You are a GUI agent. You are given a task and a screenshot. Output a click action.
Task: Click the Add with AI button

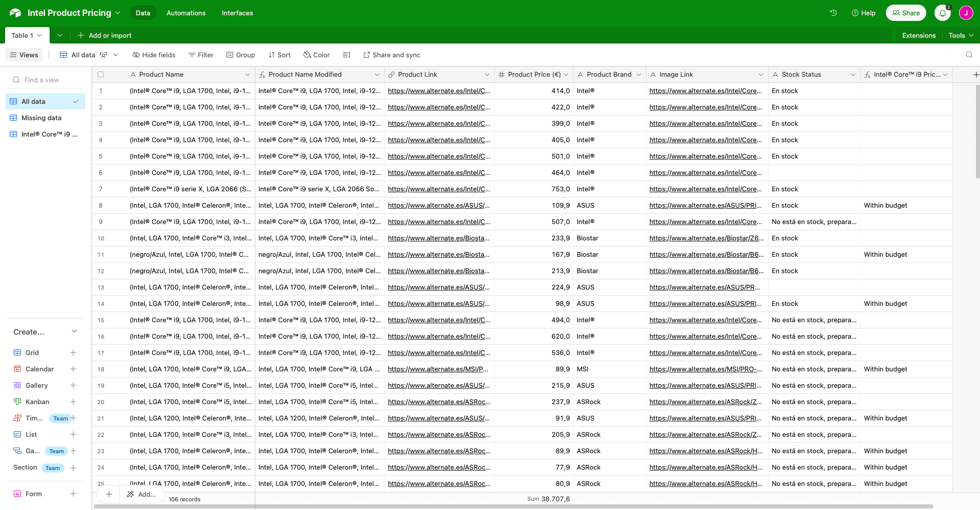pos(141,494)
